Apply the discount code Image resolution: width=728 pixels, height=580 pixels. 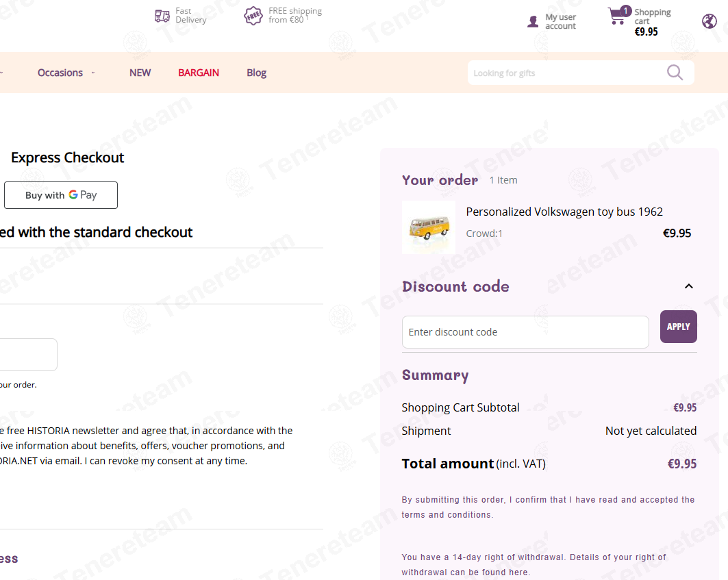point(678,327)
